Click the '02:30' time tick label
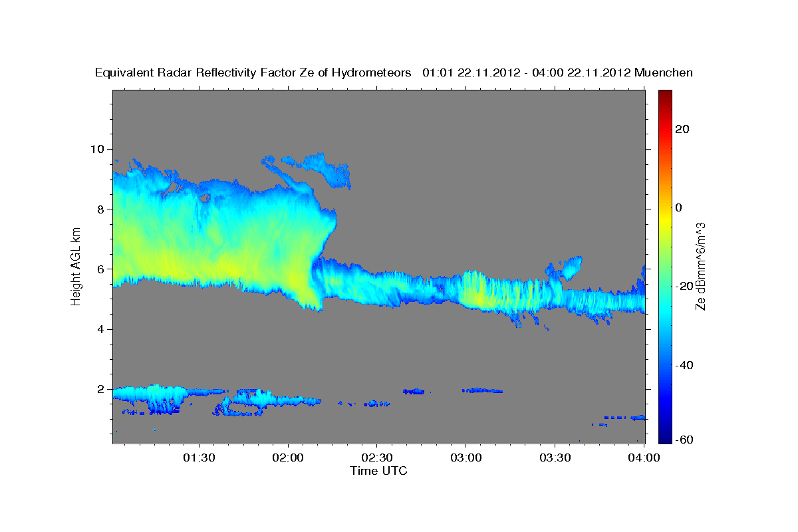This screenshot has width=798, height=532. (x=376, y=458)
